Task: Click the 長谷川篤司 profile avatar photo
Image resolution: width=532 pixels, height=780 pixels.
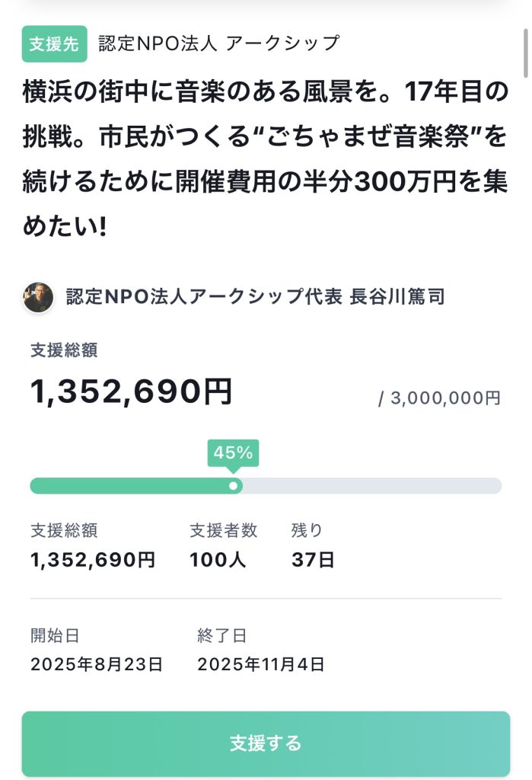Action: [x=38, y=297]
